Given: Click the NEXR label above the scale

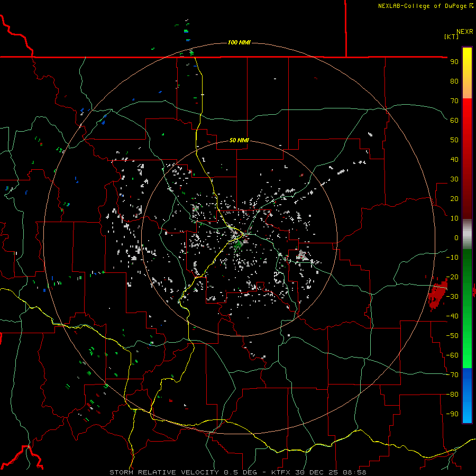Looking at the screenshot, I should pyautogui.click(x=464, y=32).
